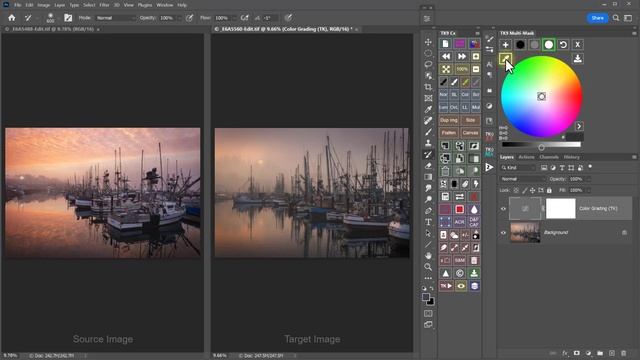Click the X button in TK9 Multi-Mask
The height and width of the screenshot is (360, 640).
pos(578,45)
